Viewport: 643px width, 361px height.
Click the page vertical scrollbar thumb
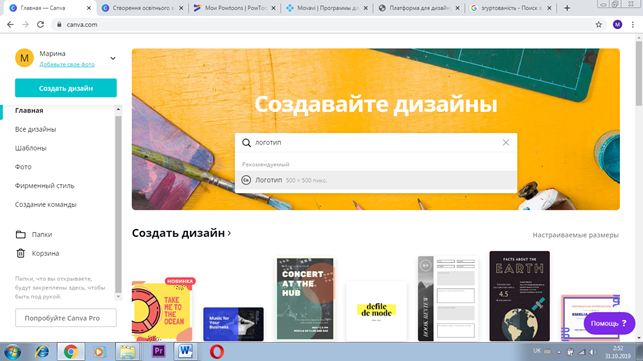point(639,73)
